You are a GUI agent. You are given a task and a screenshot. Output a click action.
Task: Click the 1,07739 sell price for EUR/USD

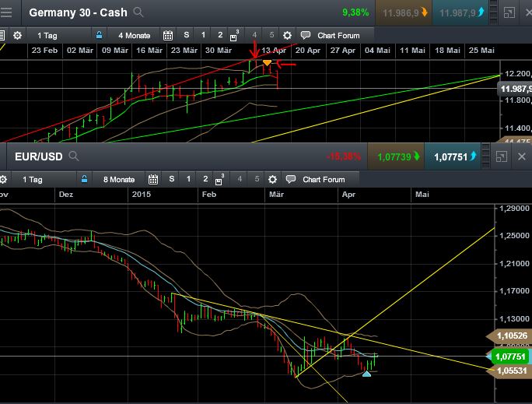click(x=396, y=156)
